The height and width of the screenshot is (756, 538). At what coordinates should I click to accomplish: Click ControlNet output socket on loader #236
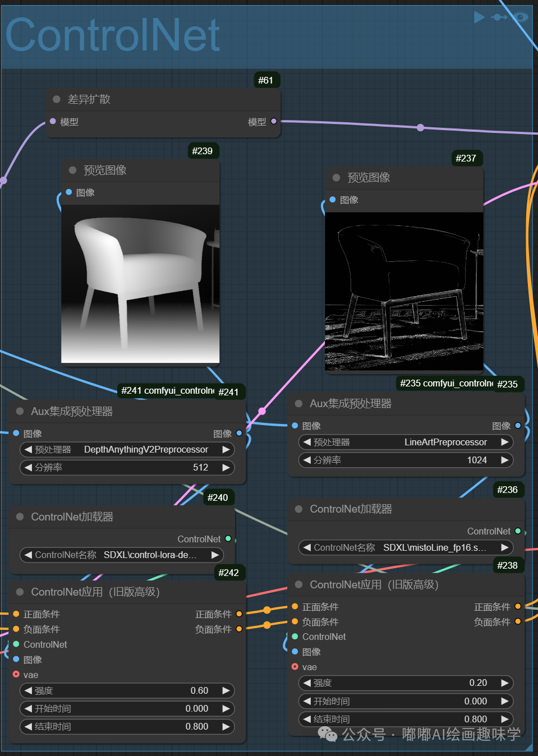(518, 531)
